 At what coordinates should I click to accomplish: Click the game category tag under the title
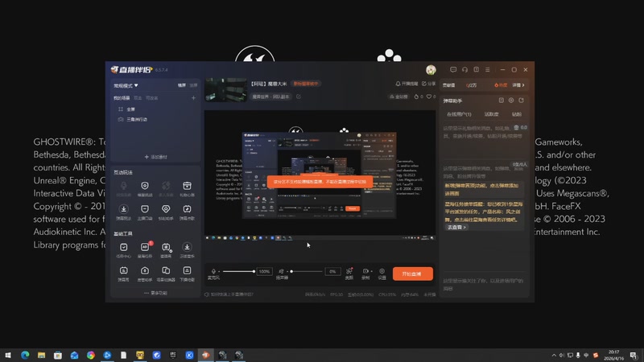[x=270, y=97]
